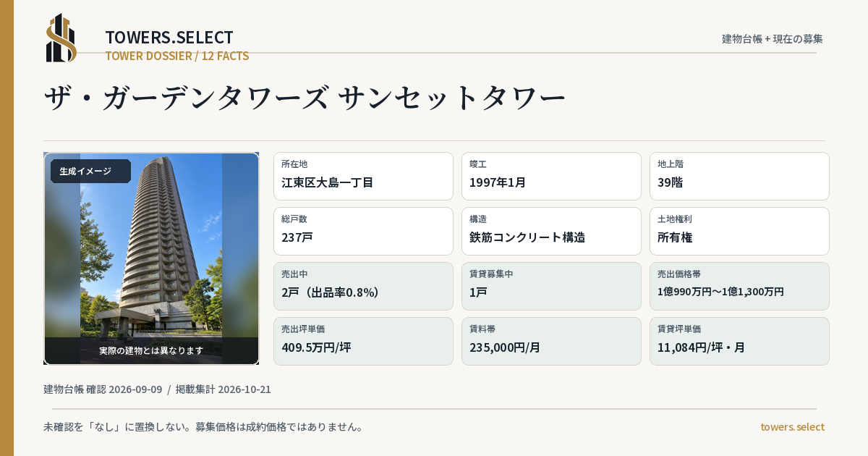Click the TOWERS.SELECT tower logo icon

tap(61, 38)
